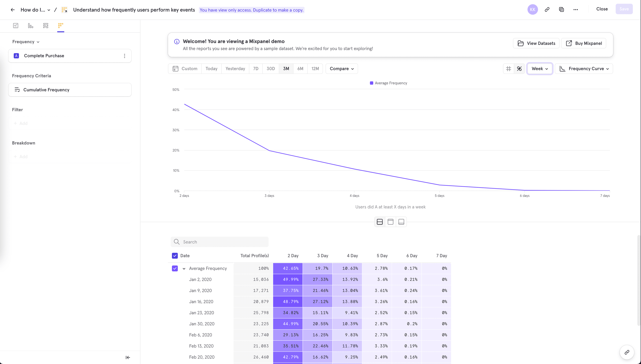Open the Insights report type icon

point(16,26)
